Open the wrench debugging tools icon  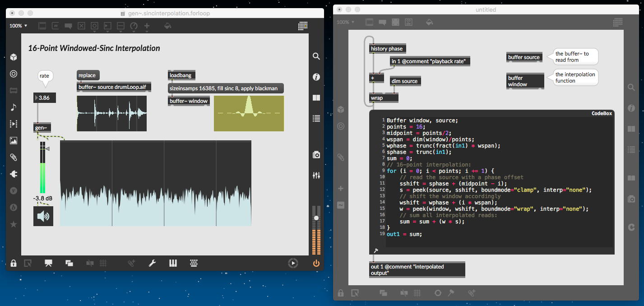(152, 263)
